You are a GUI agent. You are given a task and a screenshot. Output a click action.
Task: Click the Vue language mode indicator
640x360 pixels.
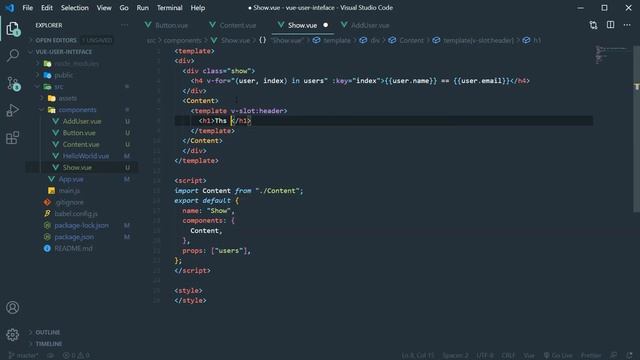(x=529, y=356)
